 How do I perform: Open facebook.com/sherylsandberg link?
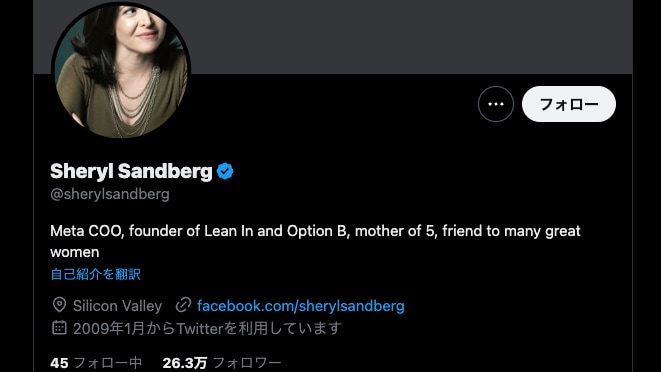click(301, 306)
